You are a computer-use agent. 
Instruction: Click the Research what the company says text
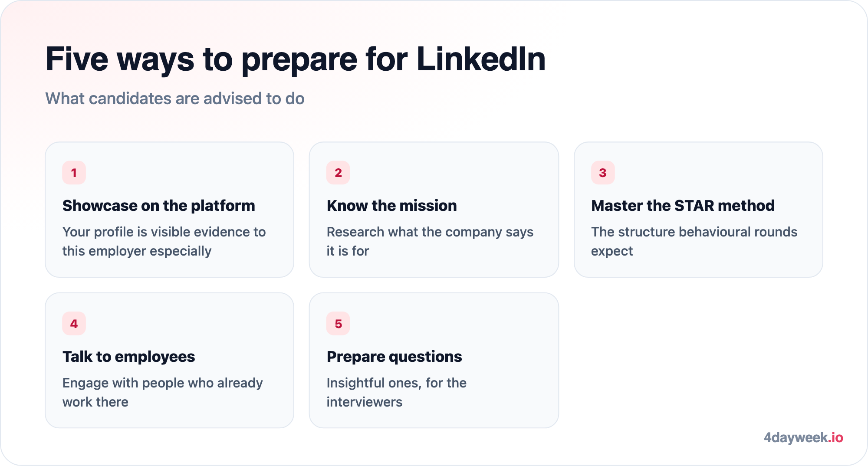[x=430, y=241]
